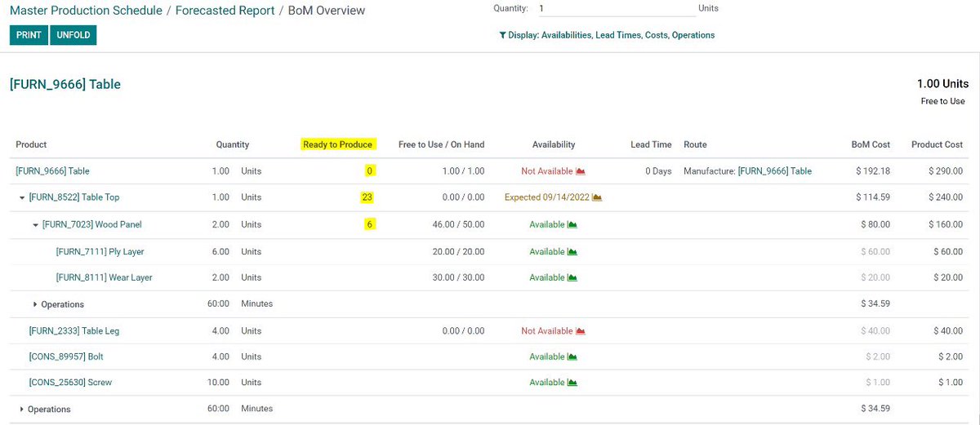Click the 1.00 Units free to use summary
The image size is (980, 425).
coord(942,84)
